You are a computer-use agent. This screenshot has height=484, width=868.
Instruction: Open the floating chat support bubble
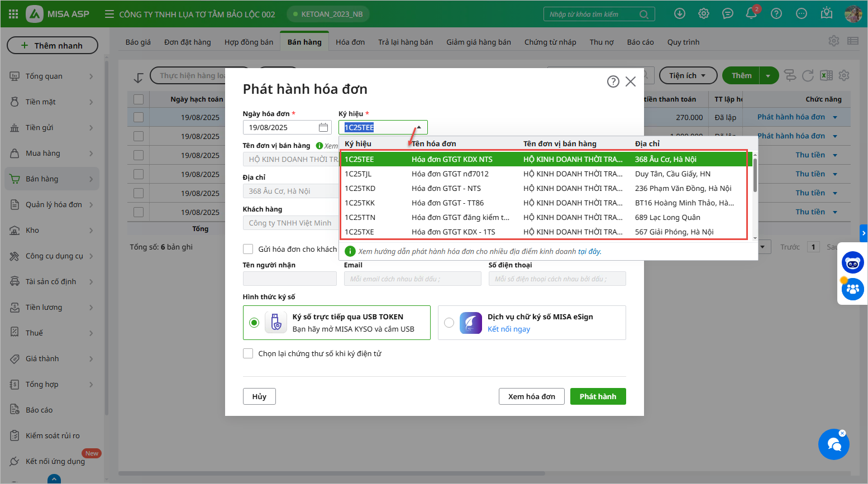point(833,444)
